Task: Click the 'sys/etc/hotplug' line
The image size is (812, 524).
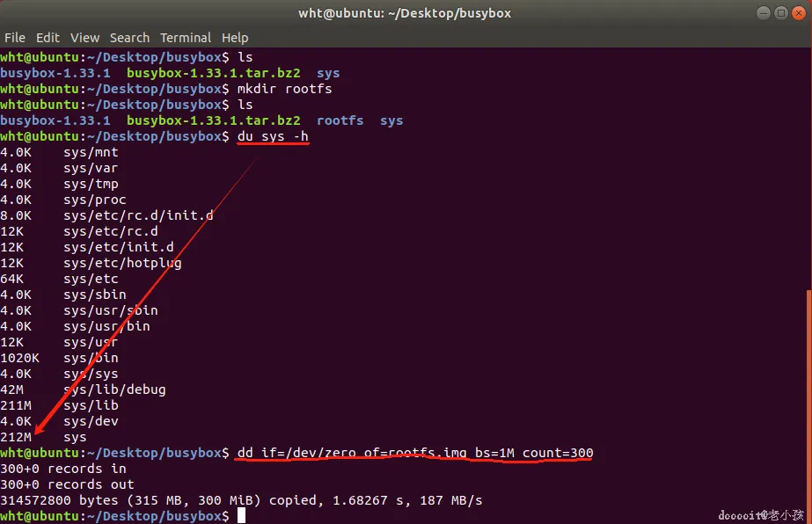Action: pos(91,263)
